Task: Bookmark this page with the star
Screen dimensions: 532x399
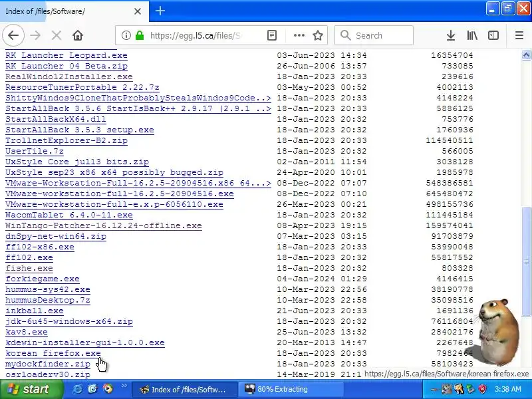Action: [318, 35]
